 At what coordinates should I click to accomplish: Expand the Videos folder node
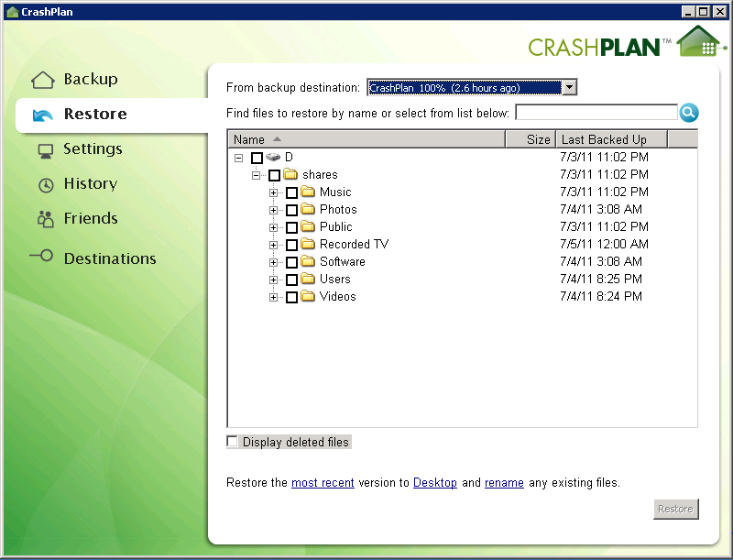pyautogui.click(x=273, y=297)
